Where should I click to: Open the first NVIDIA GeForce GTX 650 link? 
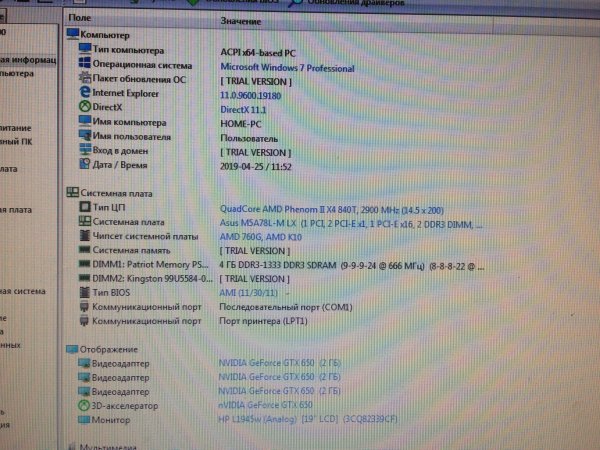(279, 363)
